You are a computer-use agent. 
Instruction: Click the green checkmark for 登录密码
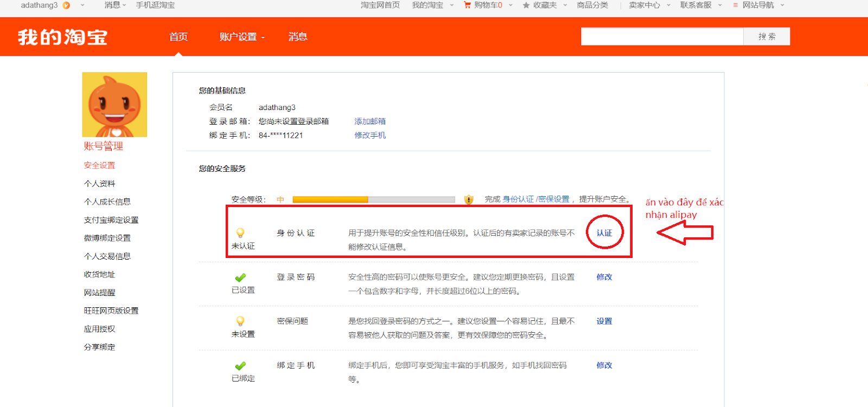[x=240, y=277]
